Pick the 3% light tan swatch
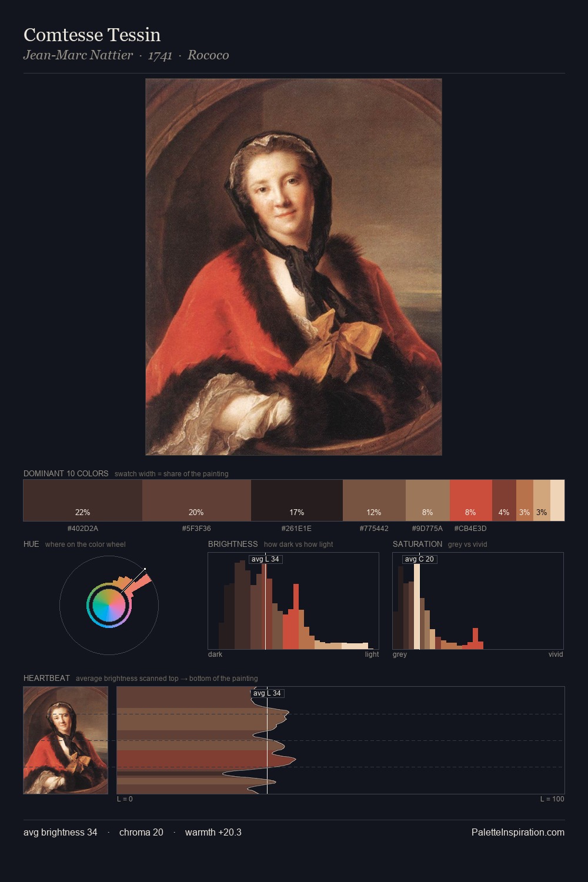588x882 pixels. click(x=542, y=500)
